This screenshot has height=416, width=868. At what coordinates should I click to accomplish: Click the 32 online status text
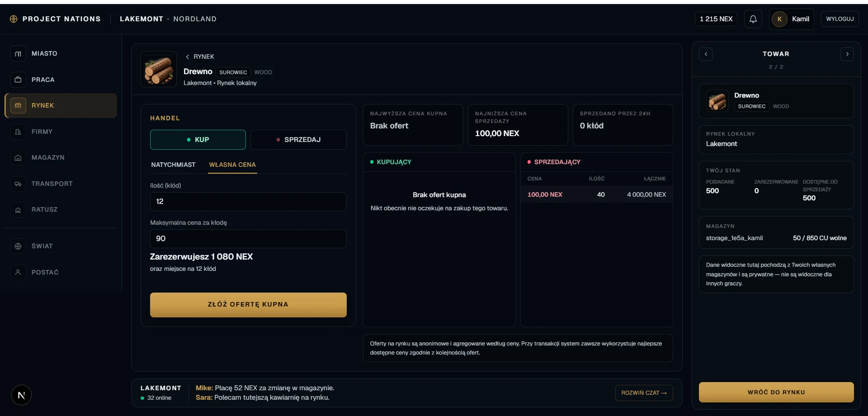click(x=159, y=398)
